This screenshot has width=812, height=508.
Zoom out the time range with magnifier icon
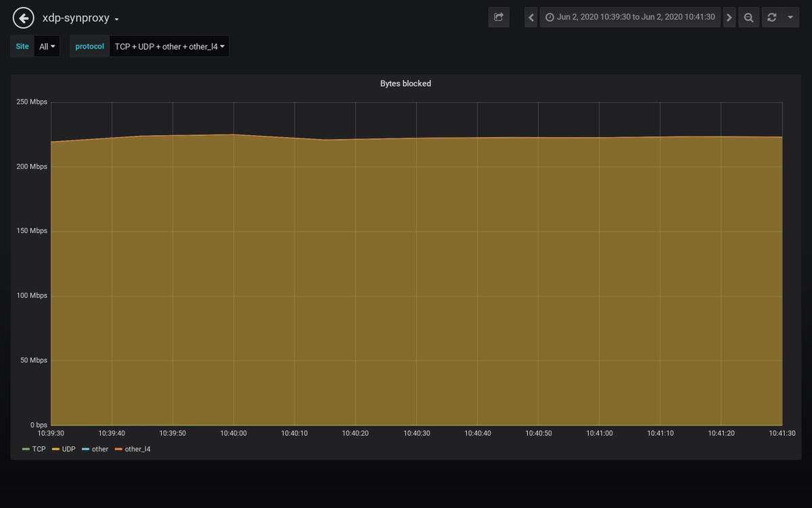(x=748, y=17)
